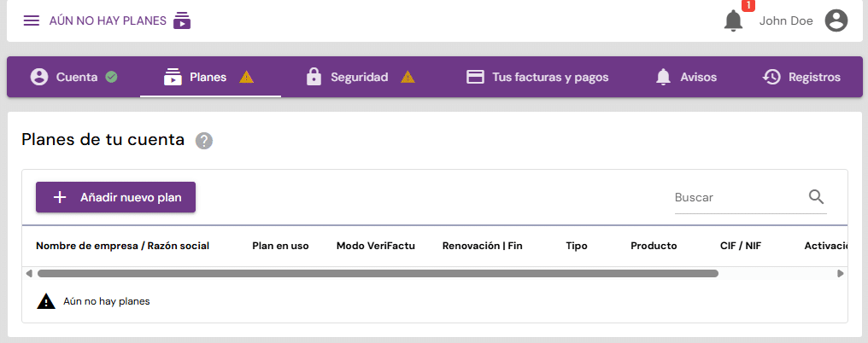The image size is (868, 343).
Task: Click the notification bell with red badge
Action: (x=733, y=20)
